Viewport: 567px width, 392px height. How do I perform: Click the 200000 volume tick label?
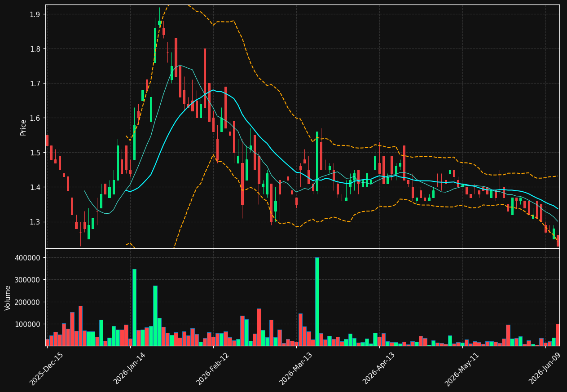(28, 302)
